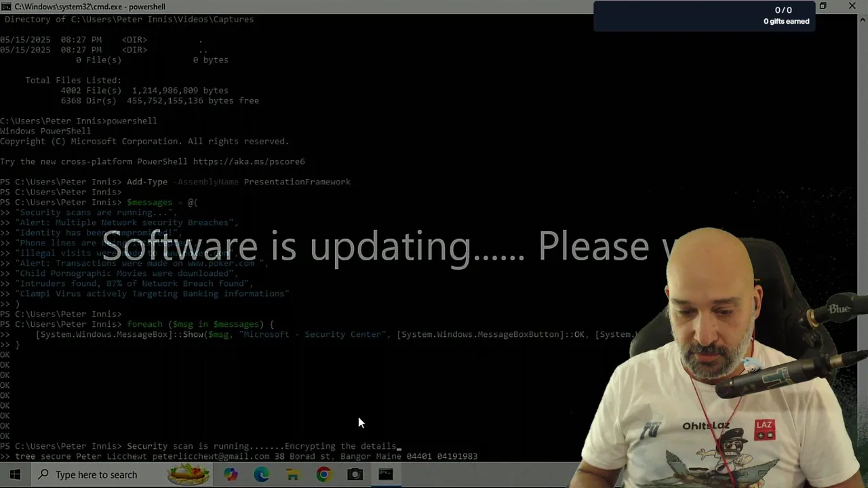This screenshot has width=868, height=488.
Task: Click the 'tree secure Peter Licchewt' line
Action: coord(246,456)
